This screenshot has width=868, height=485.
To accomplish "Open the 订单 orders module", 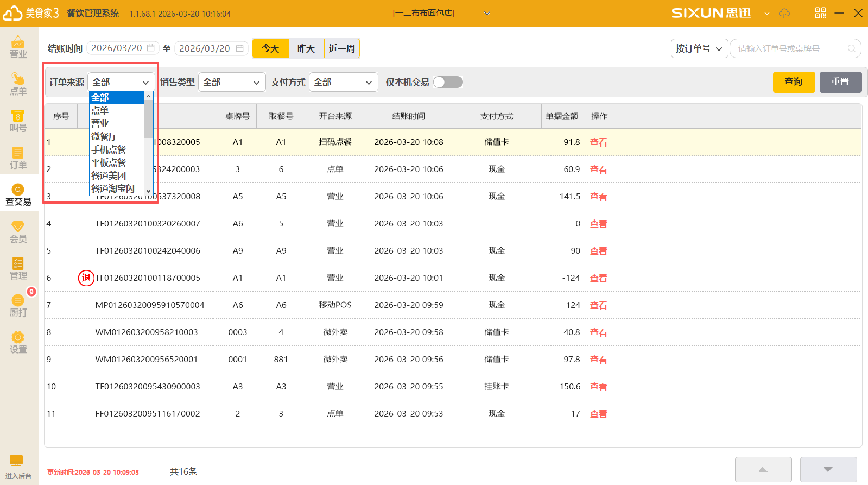I will pyautogui.click(x=18, y=158).
